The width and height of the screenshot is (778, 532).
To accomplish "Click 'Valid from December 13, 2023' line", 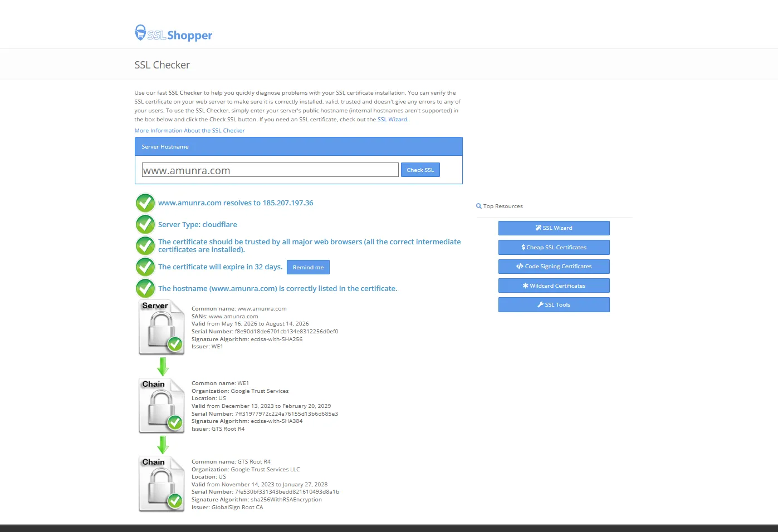I will click(x=261, y=406).
